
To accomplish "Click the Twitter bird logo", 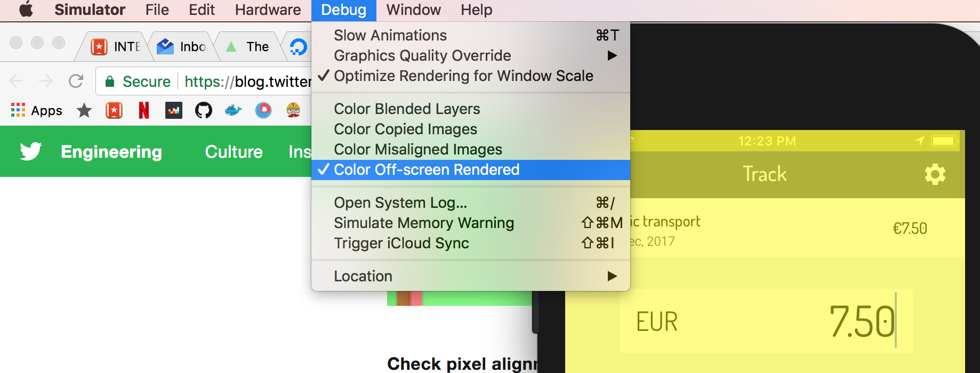I will (x=31, y=152).
